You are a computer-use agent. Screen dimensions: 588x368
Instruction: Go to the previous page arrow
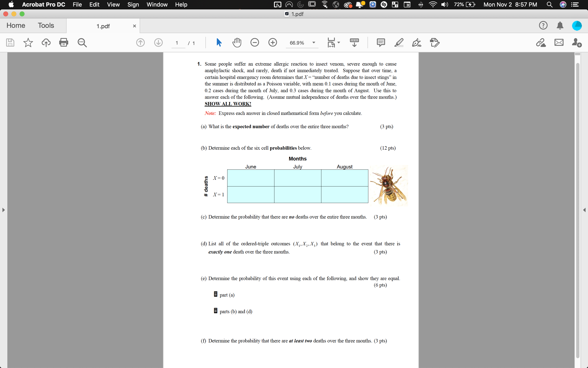pyautogui.click(x=140, y=43)
